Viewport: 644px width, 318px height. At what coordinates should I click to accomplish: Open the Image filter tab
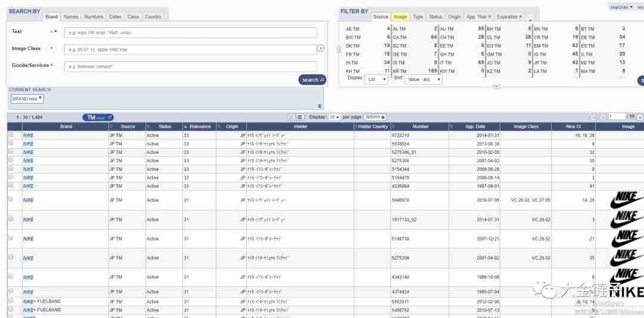coord(400,17)
